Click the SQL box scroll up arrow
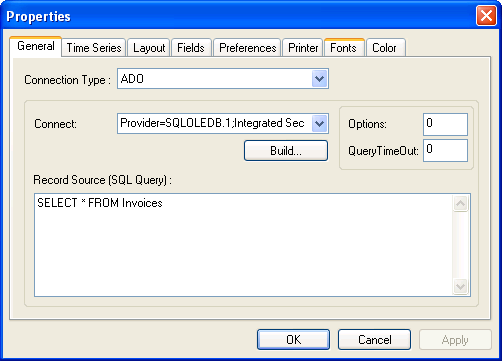The height and width of the screenshot is (361, 502). [x=461, y=203]
